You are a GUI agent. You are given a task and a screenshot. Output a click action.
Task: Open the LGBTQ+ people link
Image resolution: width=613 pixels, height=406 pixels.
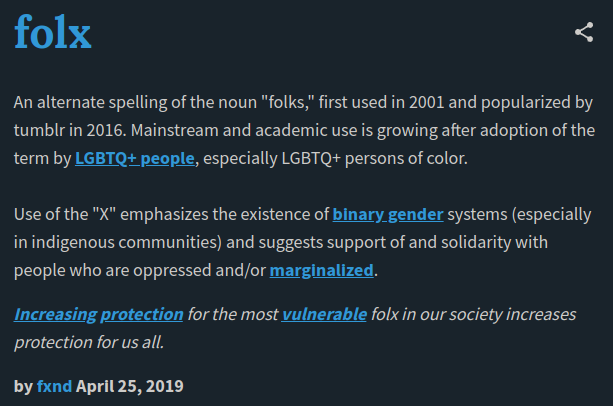pos(134,159)
